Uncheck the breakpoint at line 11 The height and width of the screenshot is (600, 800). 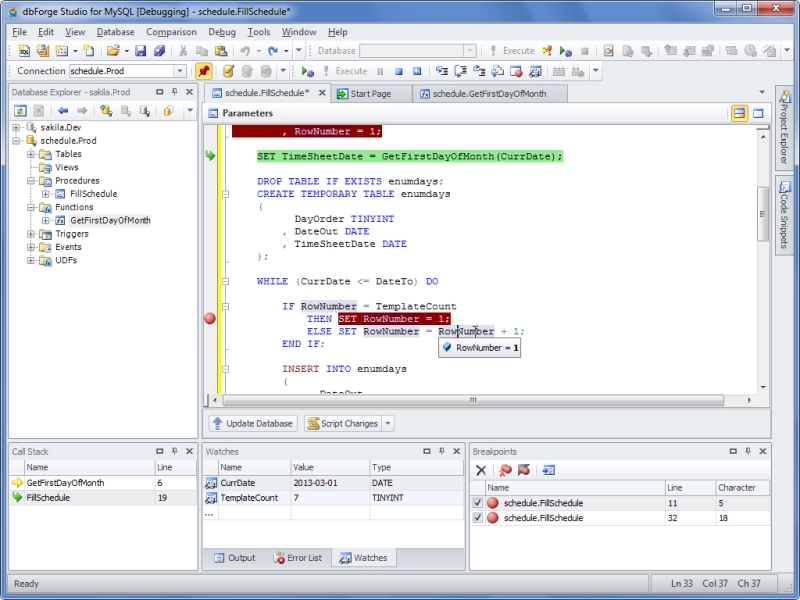click(478, 503)
